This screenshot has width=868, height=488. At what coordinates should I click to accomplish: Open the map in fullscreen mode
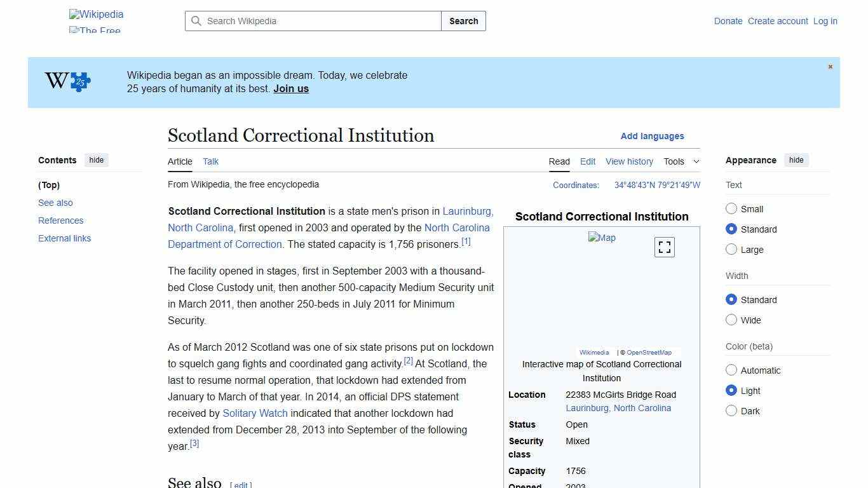tap(664, 247)
